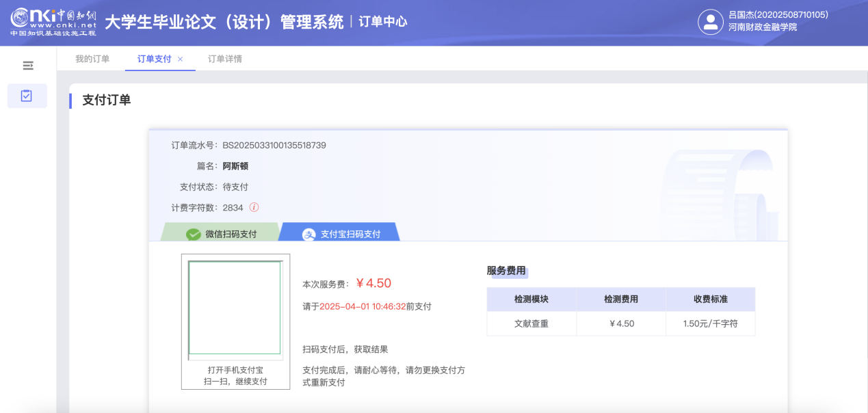Click the payment deadline 2025-04-01 10:46:32
Screen dimensions: 868x413
point(363,306)
